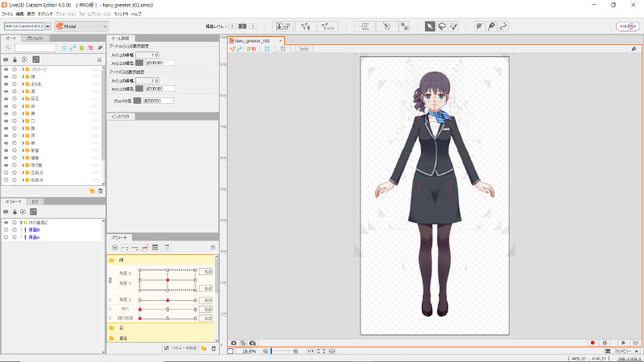This screenshot has height=362, width=644.
Task: Click the canvas zoom slider
Action: pyautogui.click(x=280, y=352)
